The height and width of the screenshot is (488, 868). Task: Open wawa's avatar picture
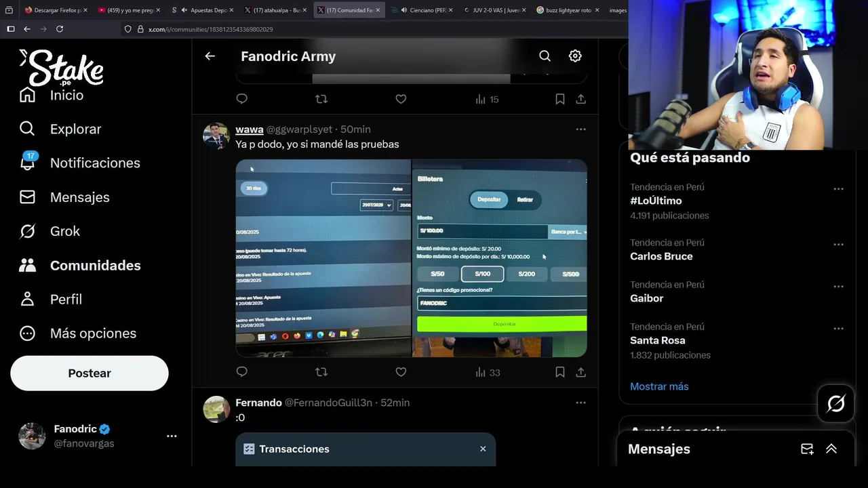click(x=216, y=136)
